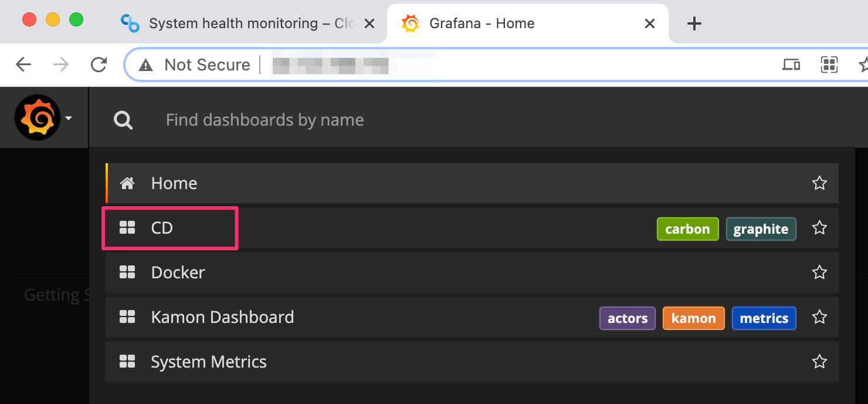Screen dimensions: 868x404
Task: Filter by the carbon tag
Action: pyautogui.click(x=687, y=229)
